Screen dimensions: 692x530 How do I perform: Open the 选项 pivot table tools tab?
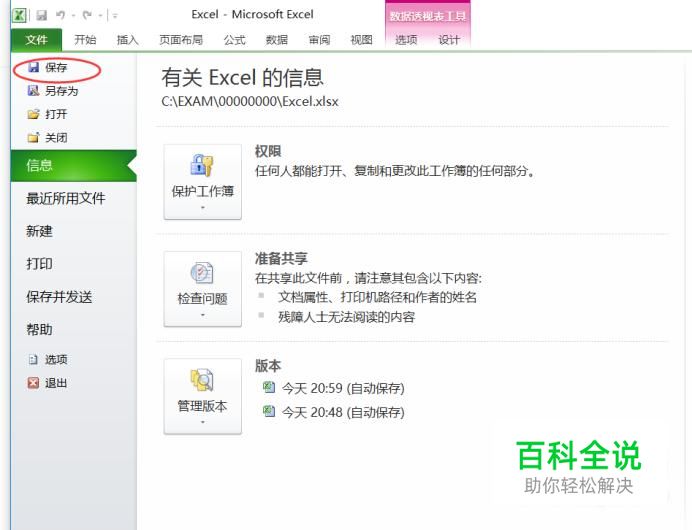coord(406,40)
